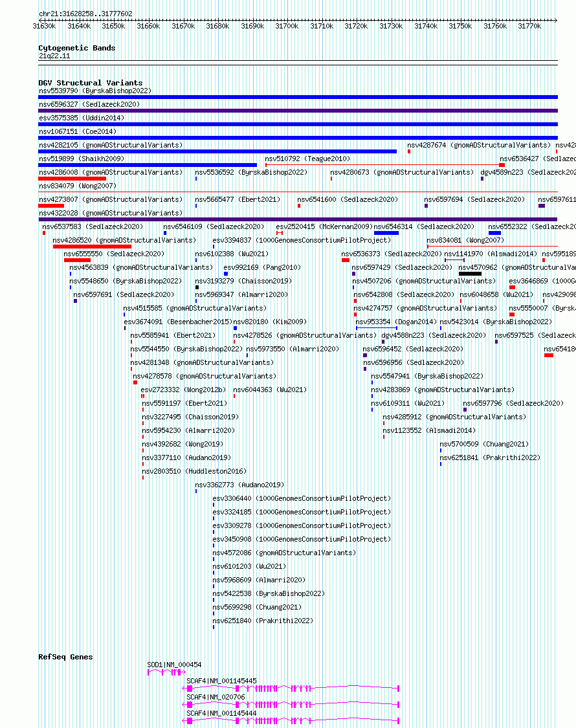This screenshot has height=728, width=576.
Task: Click nsv1123552 (Alsmadi2014) label
Action: 429,431
